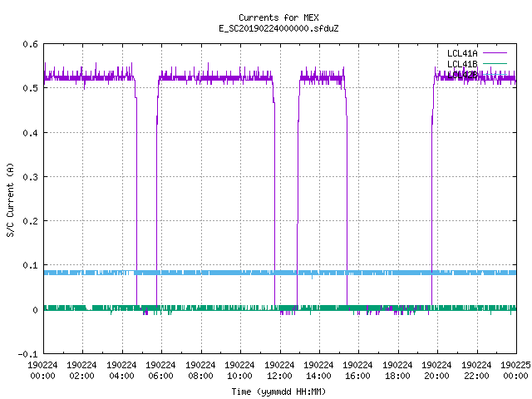Click the y-axis tick value 0.5
The image size is (532, 399).
(30, 88)
